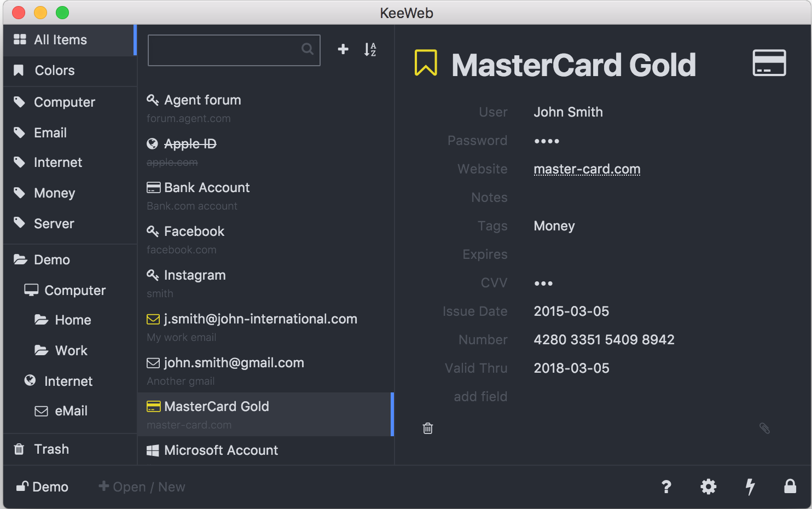Filter by Email tag
The width and height of the screenshot is (812, 509).
[70, 132]
